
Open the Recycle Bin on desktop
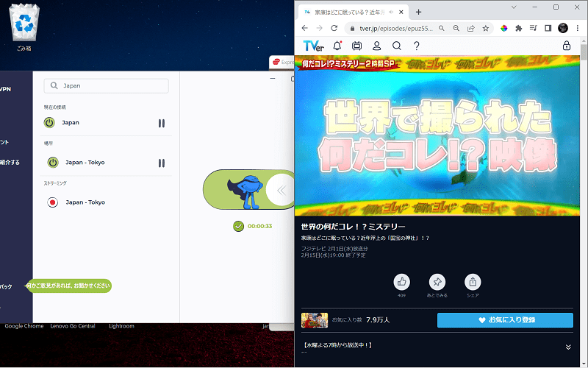[24, 27]
